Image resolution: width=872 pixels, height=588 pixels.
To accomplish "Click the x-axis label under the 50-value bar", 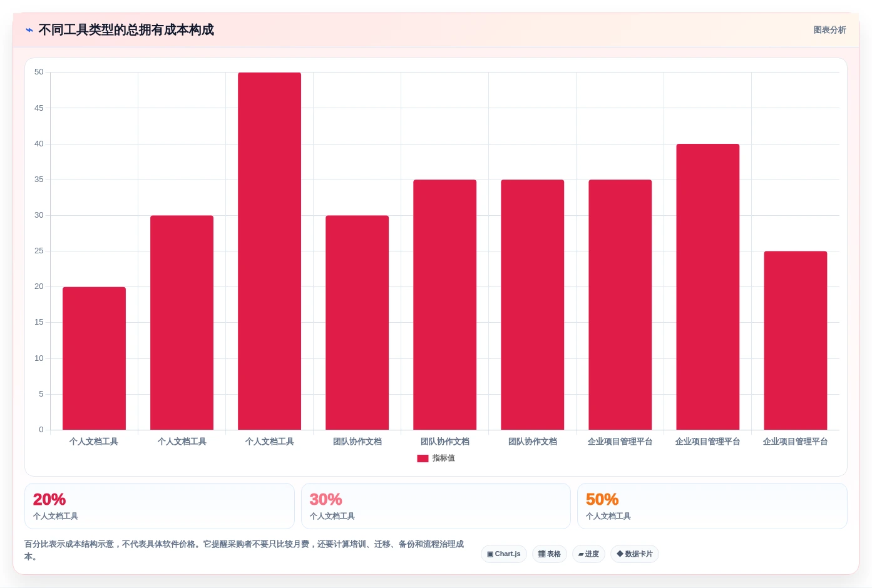I will pyautogui.click(x=269, y=442).
